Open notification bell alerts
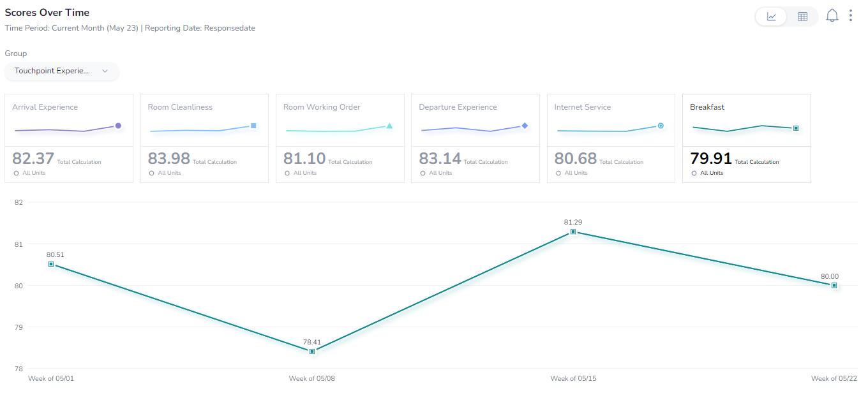 tap(832, 16)
